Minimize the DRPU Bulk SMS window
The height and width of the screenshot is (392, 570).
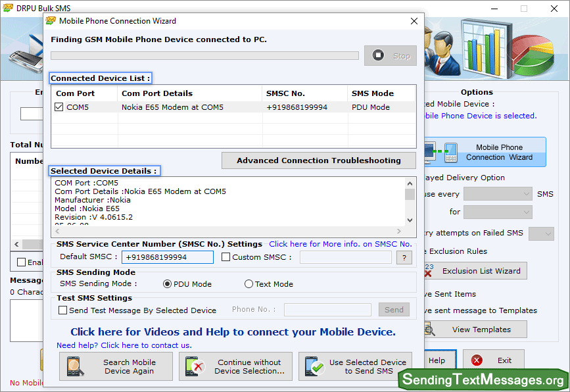[x=494, y=9]
